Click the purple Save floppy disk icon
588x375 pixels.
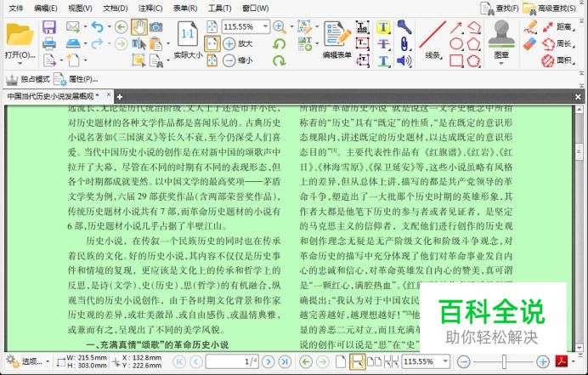[x=49, y=27]
